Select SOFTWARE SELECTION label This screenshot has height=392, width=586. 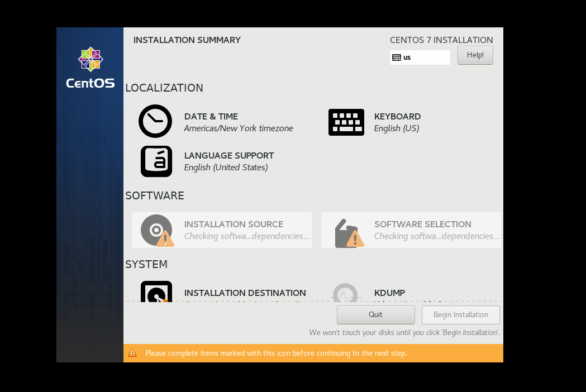point(423,224)
